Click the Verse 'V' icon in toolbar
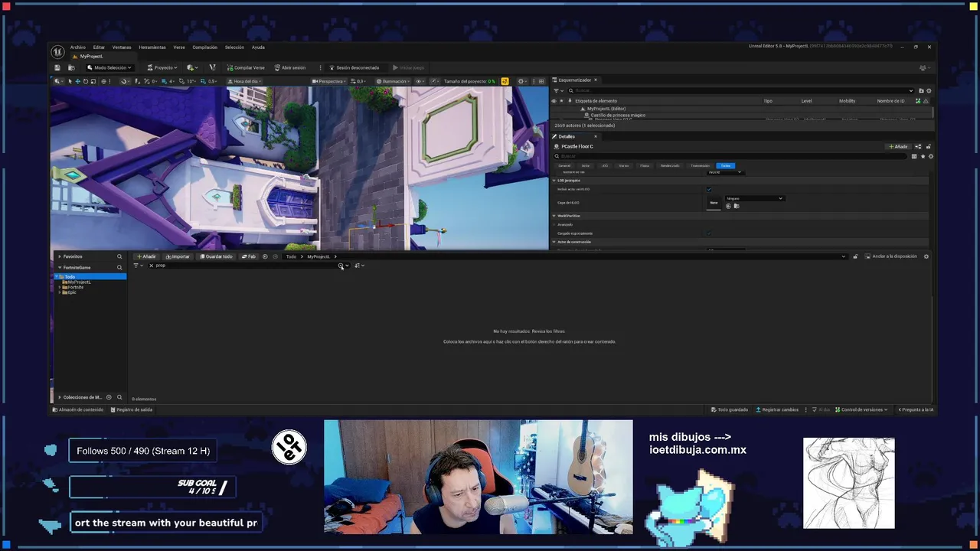 (212, 67)
